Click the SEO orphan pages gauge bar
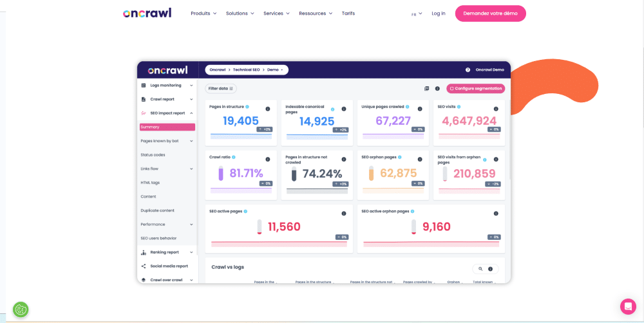This screenshot has height=323, width=644. click(372, 173)
